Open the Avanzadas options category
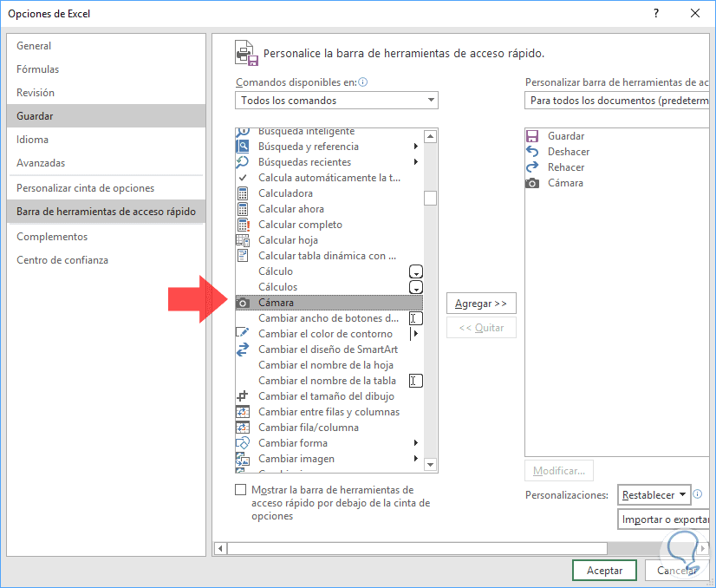This screenshot has height=588, width=716. (x=107, y=163)
